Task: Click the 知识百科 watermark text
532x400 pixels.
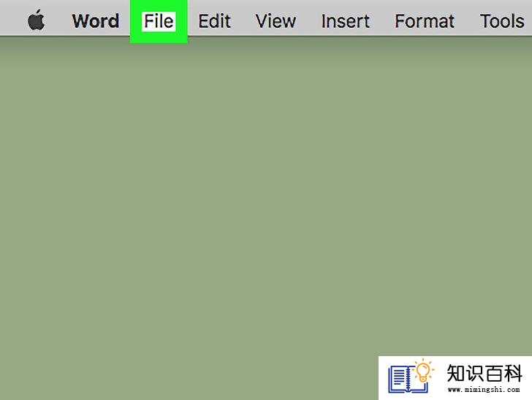Action: 484,373
